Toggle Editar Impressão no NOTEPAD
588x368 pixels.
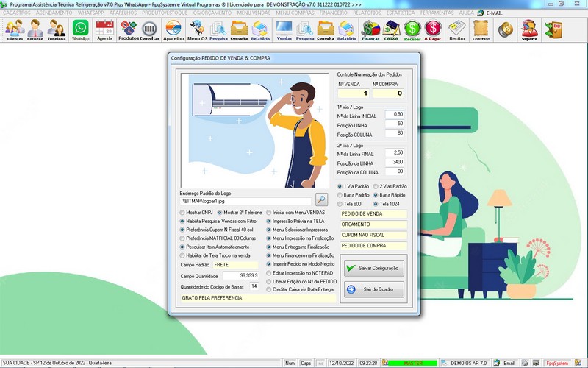click(x=300, y=273)
